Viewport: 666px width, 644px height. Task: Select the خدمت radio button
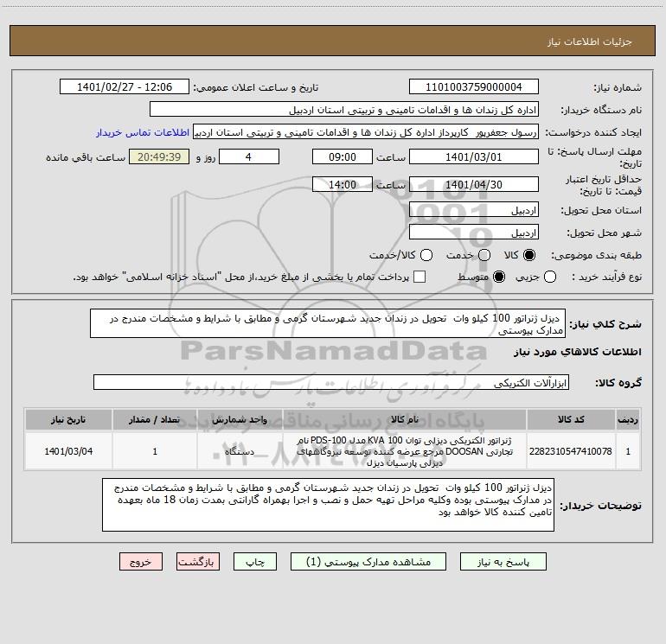pos(484,255)
